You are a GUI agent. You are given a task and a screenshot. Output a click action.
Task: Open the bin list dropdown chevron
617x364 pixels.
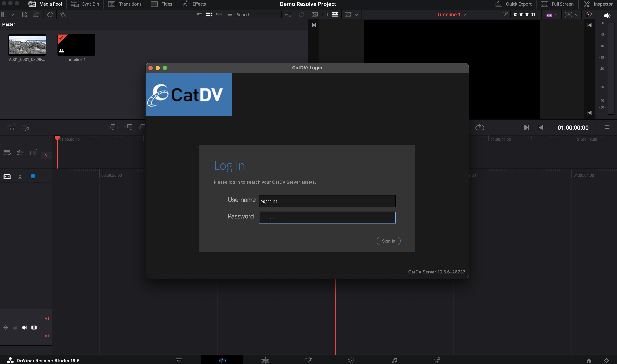(13, 15)
